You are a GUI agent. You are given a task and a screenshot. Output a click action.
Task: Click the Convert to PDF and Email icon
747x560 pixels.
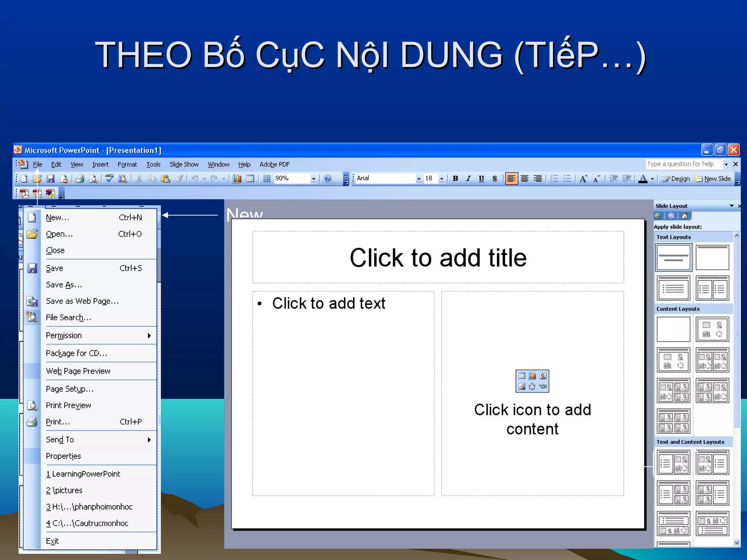click(37, 193)
